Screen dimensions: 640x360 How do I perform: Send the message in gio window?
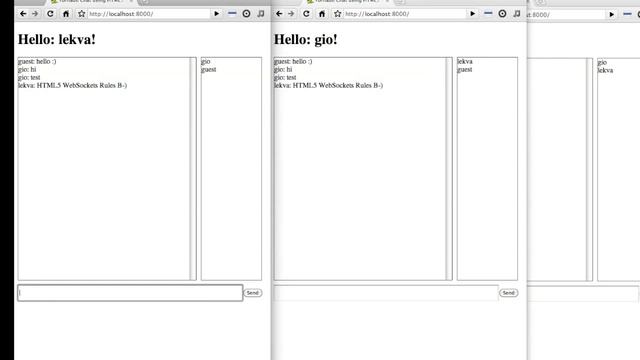click(509, 293)
